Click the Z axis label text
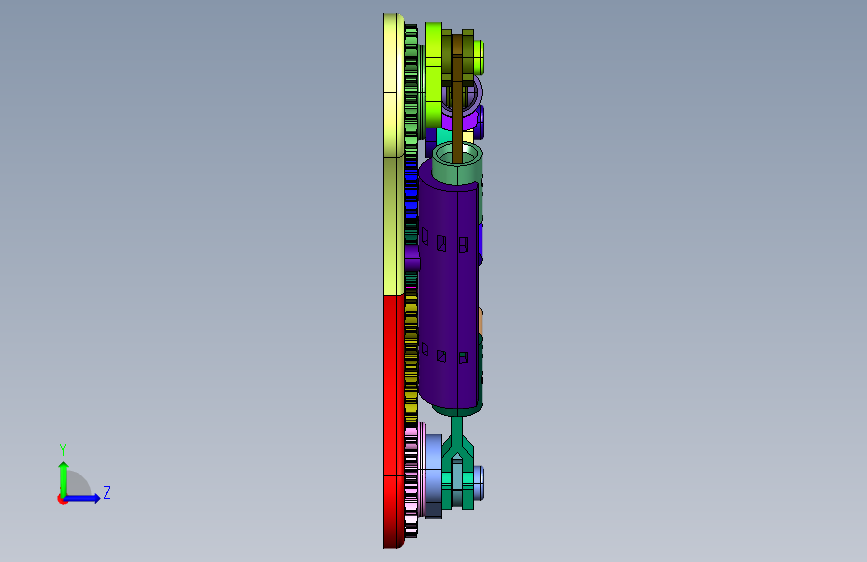Image resolution: width=867 pixels, height=562 pixels. 107,492
